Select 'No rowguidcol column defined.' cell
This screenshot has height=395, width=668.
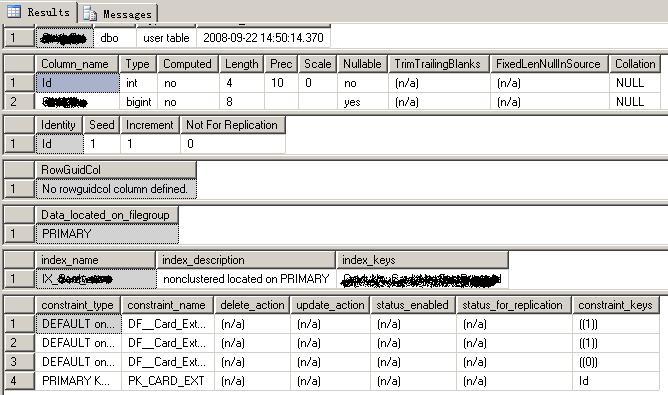(116, 189)
